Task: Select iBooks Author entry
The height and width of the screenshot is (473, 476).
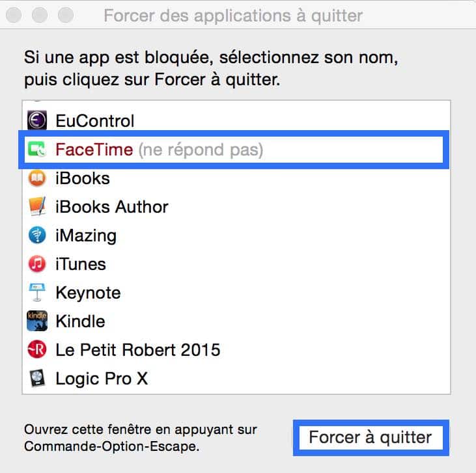Action: (x=236, y=207)
